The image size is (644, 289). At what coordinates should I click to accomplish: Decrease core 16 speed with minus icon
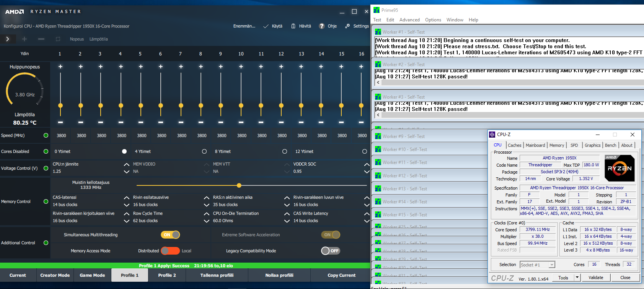[361, 122]
